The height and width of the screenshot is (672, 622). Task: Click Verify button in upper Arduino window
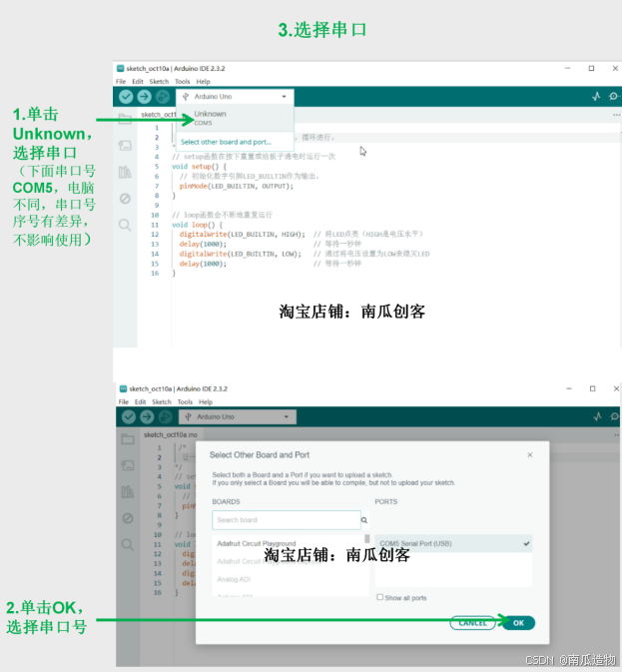click(x=126, y=97)
